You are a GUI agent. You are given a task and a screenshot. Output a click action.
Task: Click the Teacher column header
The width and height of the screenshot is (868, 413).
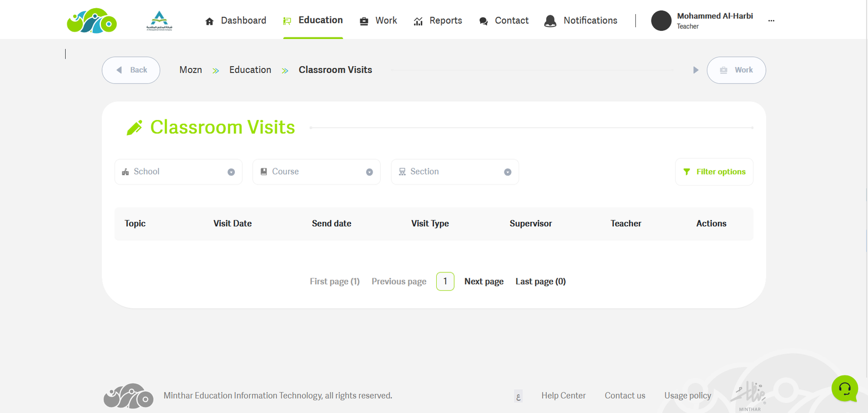point(626,224)
